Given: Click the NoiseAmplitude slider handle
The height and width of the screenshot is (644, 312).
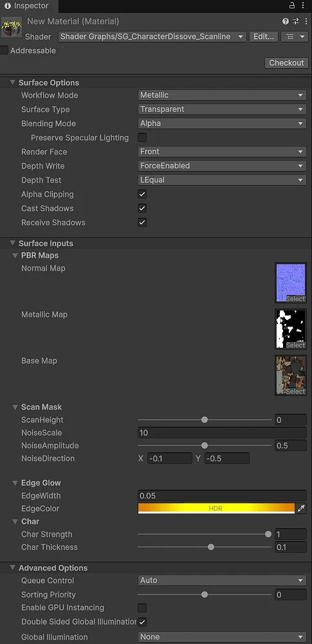Looking at the screenshot, I should pyautogui.click(x=205, y=445).
